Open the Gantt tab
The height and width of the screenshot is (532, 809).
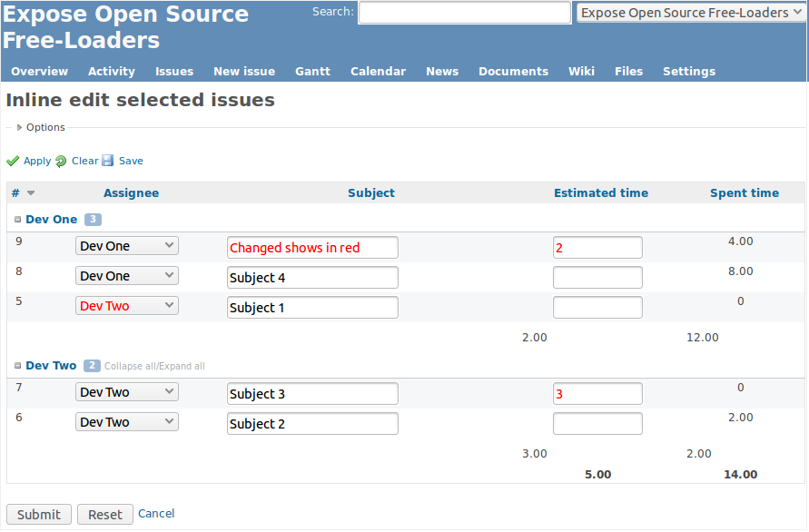312,71
